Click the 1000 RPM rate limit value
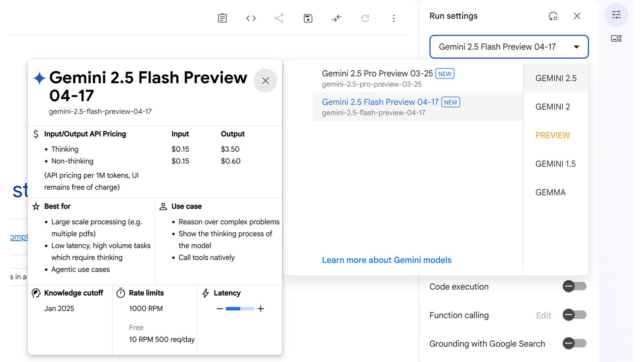This screenshot has height=362, width=644. [x=146, y=309]
